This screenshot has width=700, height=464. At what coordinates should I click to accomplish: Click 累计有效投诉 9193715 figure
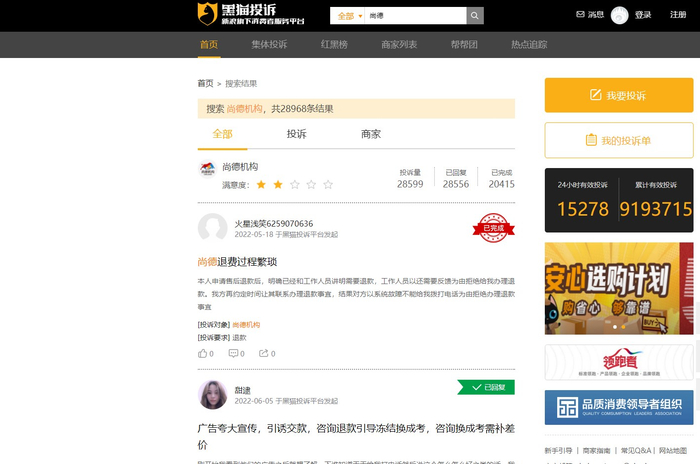pyautogui.click(x=656, y=209)
